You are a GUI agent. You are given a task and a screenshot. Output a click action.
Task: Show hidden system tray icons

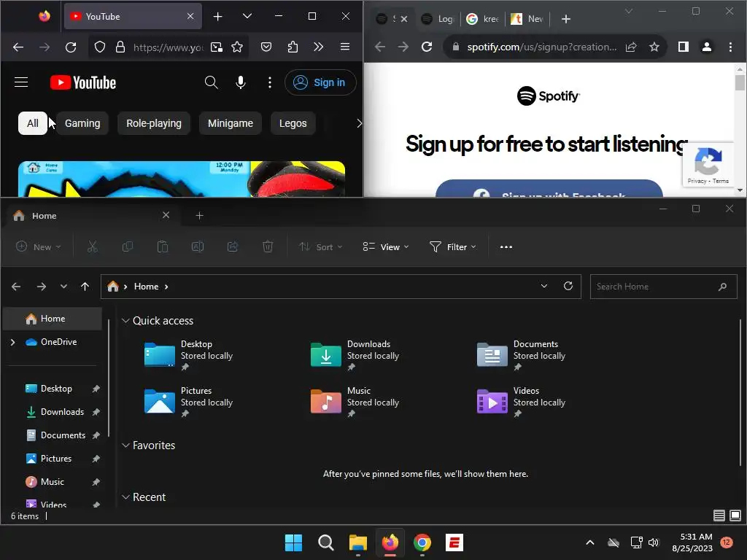pyautogui.click(x=589, y=542)
